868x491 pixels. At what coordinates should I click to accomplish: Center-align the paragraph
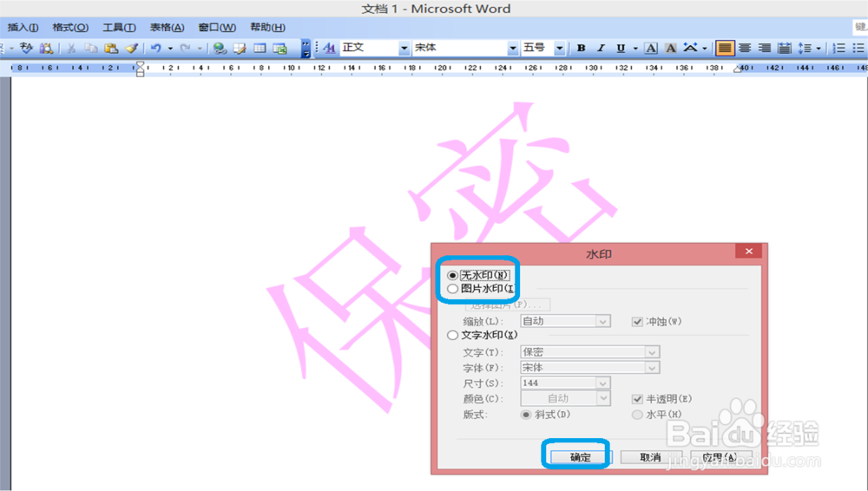(745, 49)
